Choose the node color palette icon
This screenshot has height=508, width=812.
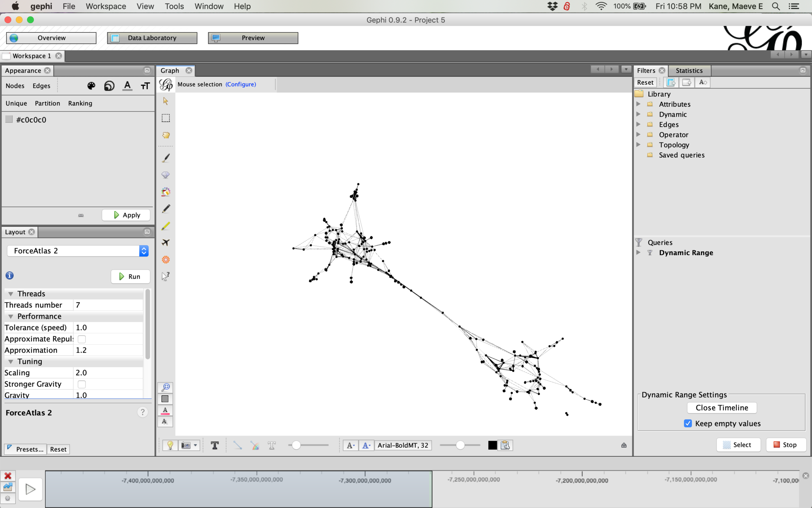91,86
